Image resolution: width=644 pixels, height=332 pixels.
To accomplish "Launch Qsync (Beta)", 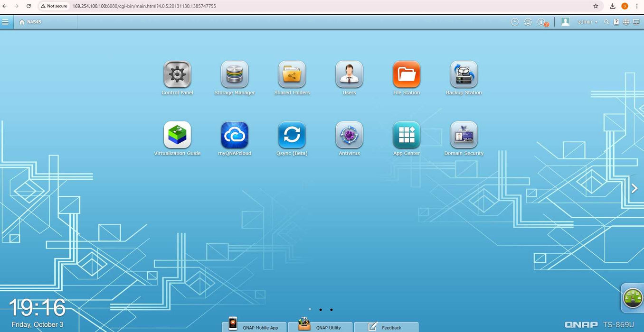I will tap(292, 136).
